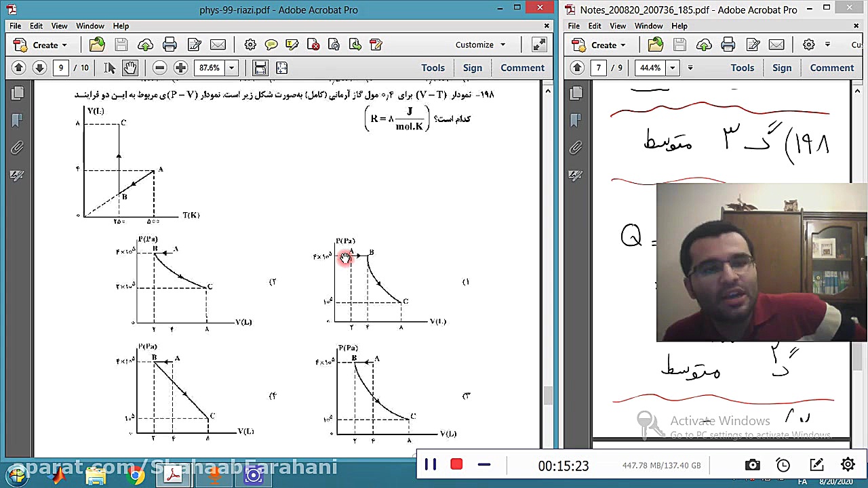Open the Attachments paperclip panel

point(18,148)
